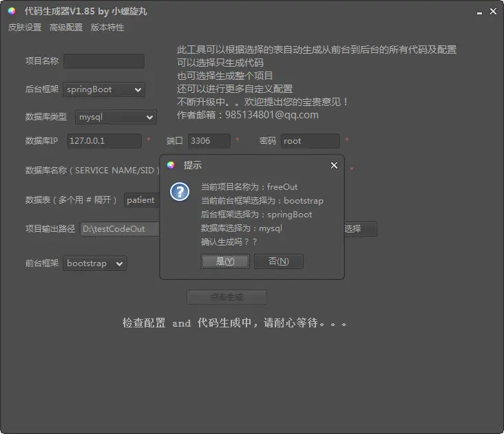The width and height of the screenshot is (504, 434).
Task: Expand the 后台框架 springBoot dropdown
Action: (x=104, y=89)
